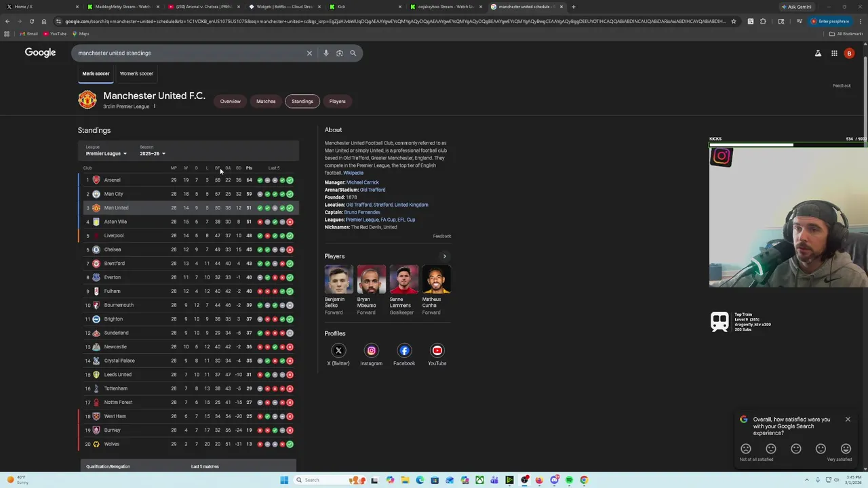Switch to Women's soccer chip
Viewport: 868px width, 488px height.
[x=136, y=73]
